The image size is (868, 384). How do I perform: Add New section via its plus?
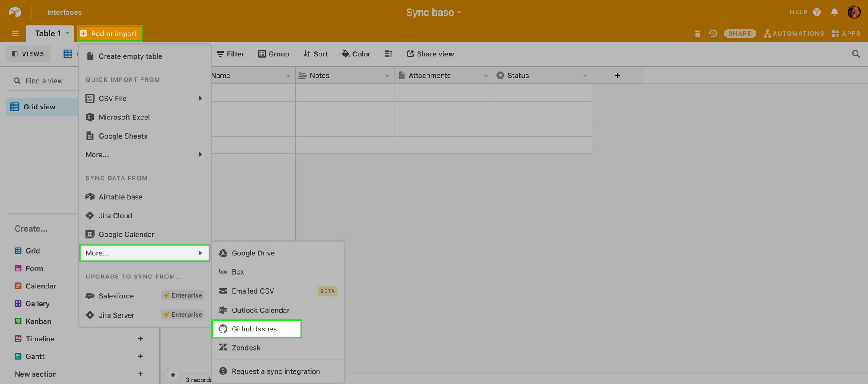pos(141,374)
